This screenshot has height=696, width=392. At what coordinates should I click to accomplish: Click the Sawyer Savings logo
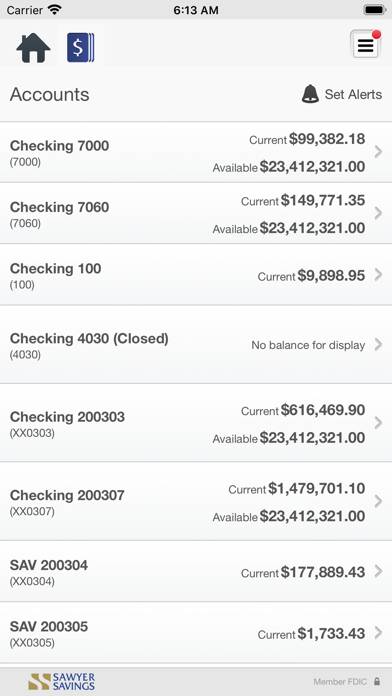62,681
